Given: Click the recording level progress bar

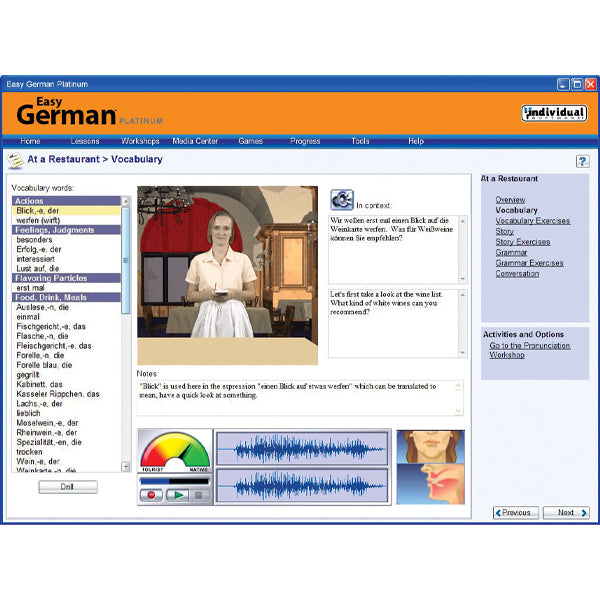Looking at the screenshot, I should point(174,481).
